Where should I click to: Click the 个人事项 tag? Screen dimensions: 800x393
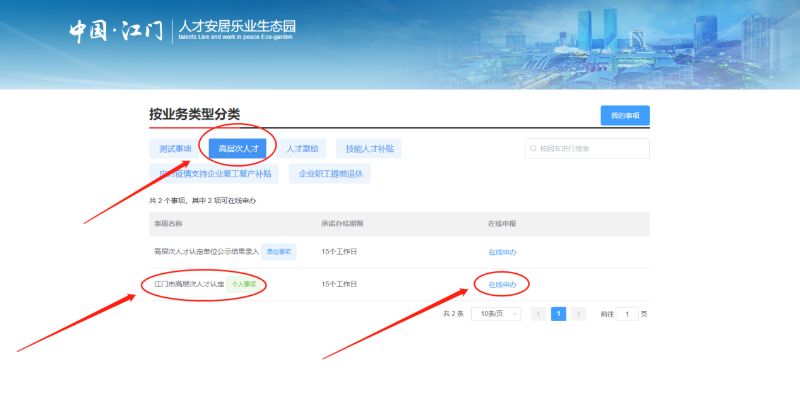244,284
